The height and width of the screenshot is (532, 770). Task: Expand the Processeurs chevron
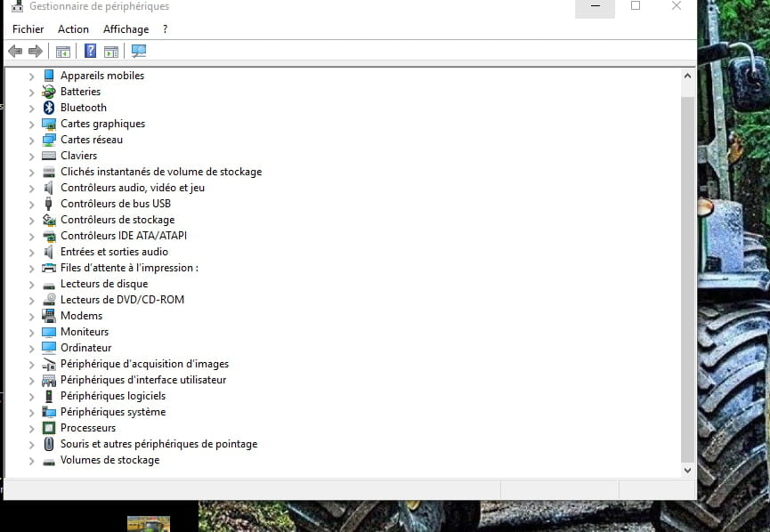(31, 429)
